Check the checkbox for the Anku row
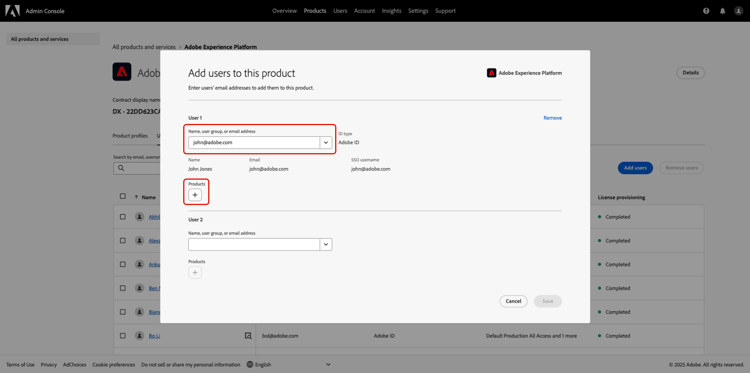This screenshot has height=373, width=750. (123, 264)
